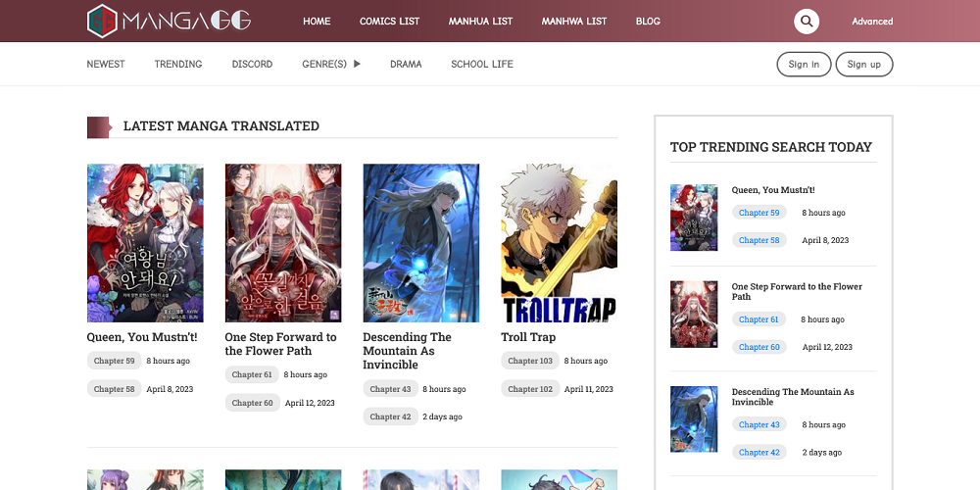Open MANHWA LIST menu item

tap(573, 22)
